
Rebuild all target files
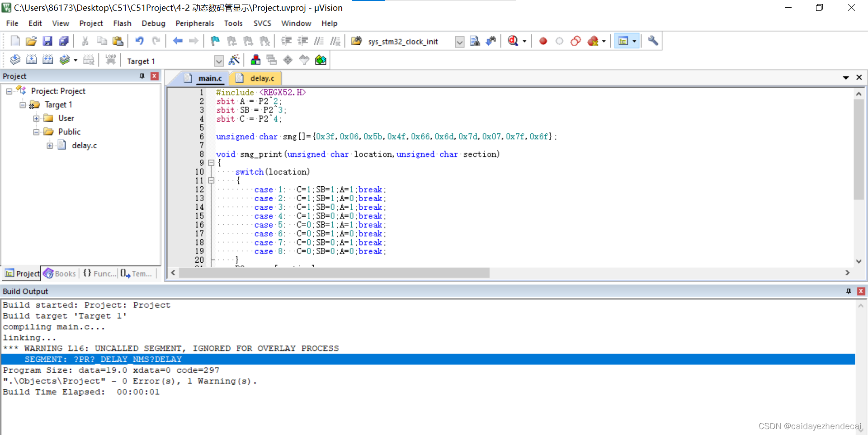click(47, 59)
